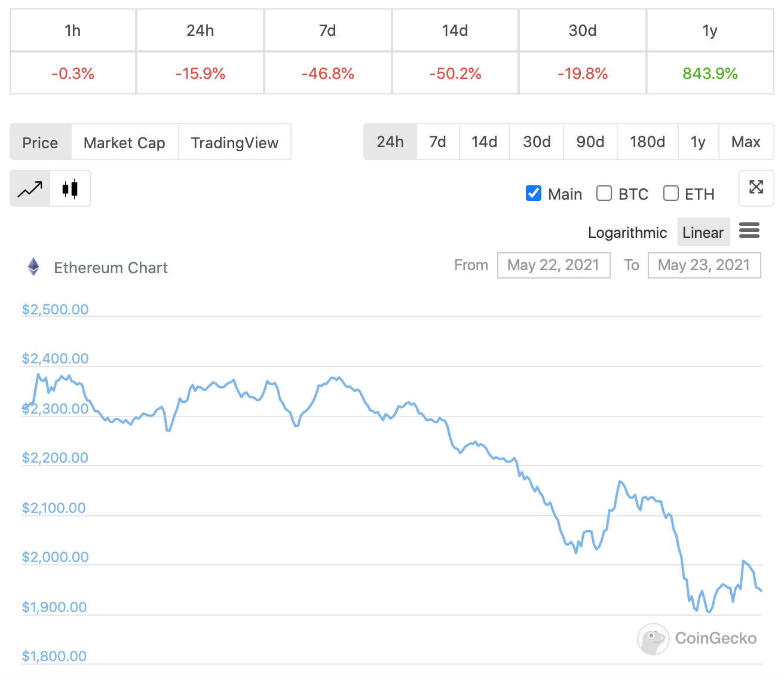The width and height of the screenshot is (784, 679).
Task: Open the TradingView tab
Action: click(x=234, y=142)
